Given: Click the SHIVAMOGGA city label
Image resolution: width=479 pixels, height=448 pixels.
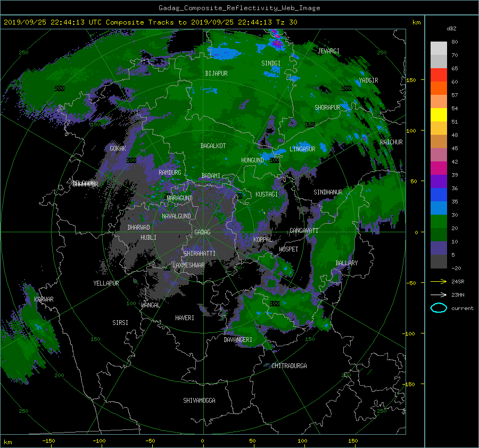Looking at the screenshot, I should click(x=199, y=400).
